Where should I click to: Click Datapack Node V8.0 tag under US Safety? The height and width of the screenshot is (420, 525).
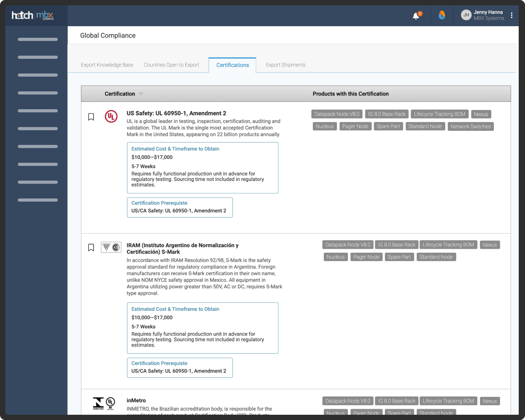point(337,114)
